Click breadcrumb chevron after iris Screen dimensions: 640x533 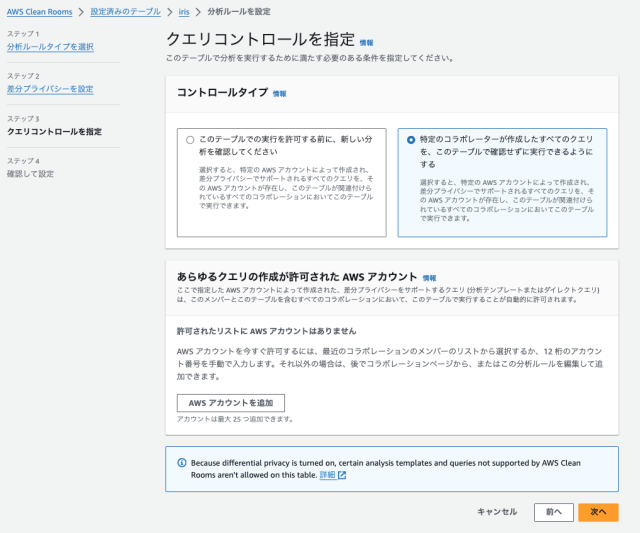coord(198,12)
